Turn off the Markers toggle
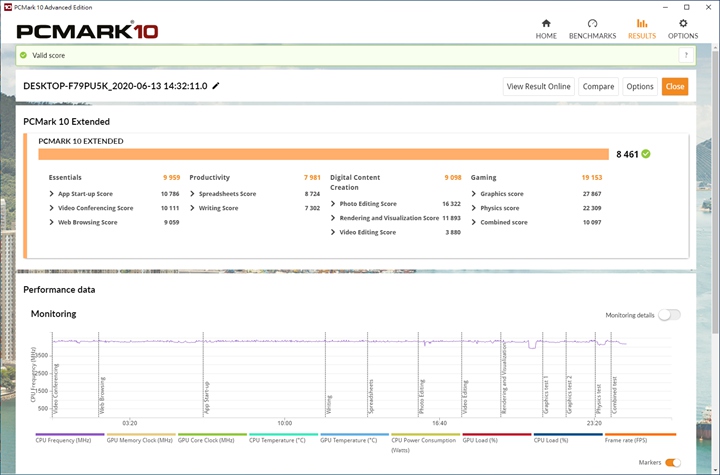The height and width of the screenshot is (475, 720). pyautogui.click(x=673, y=462)
